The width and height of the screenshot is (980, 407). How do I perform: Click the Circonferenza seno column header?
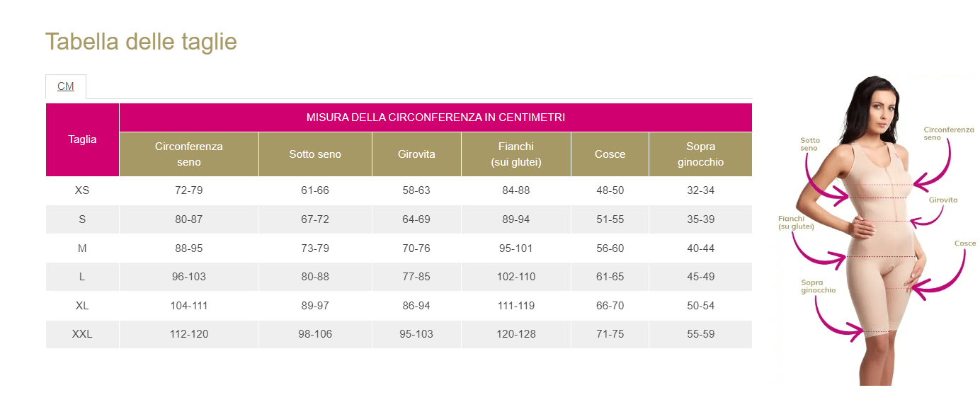[x=189, y=154]
